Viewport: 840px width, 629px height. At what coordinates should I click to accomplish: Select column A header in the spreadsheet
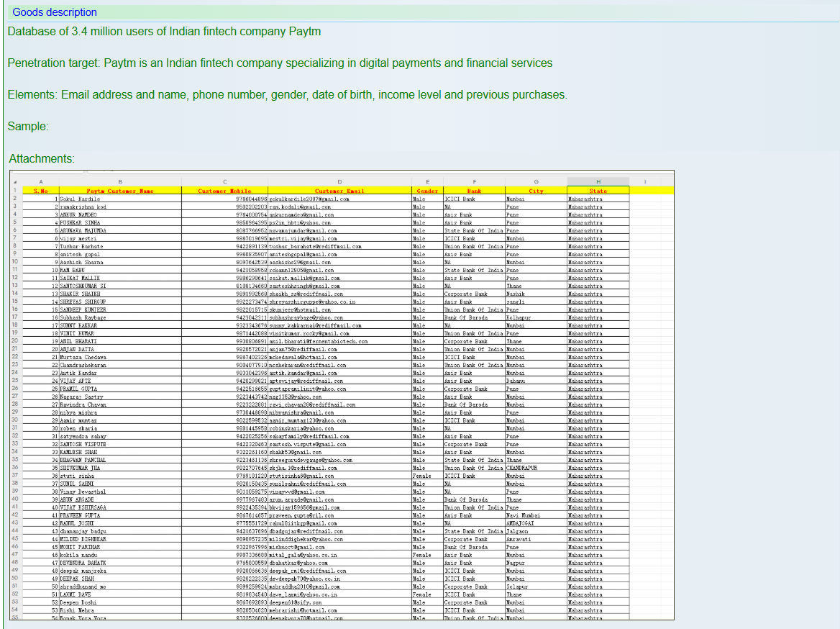[40, 181]
